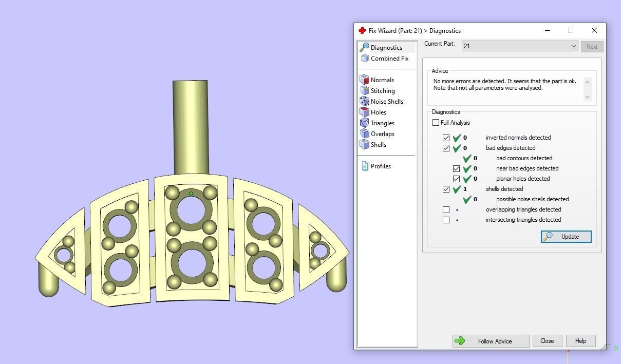Close the Fix Wizard with title bar X

click(594, 30)
